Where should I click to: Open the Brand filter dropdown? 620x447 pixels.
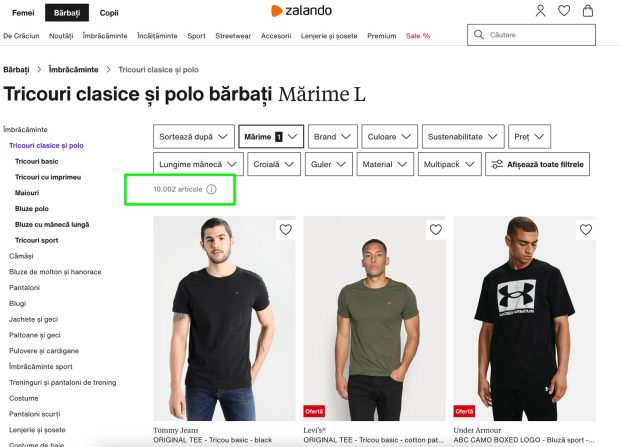[333, 136]
